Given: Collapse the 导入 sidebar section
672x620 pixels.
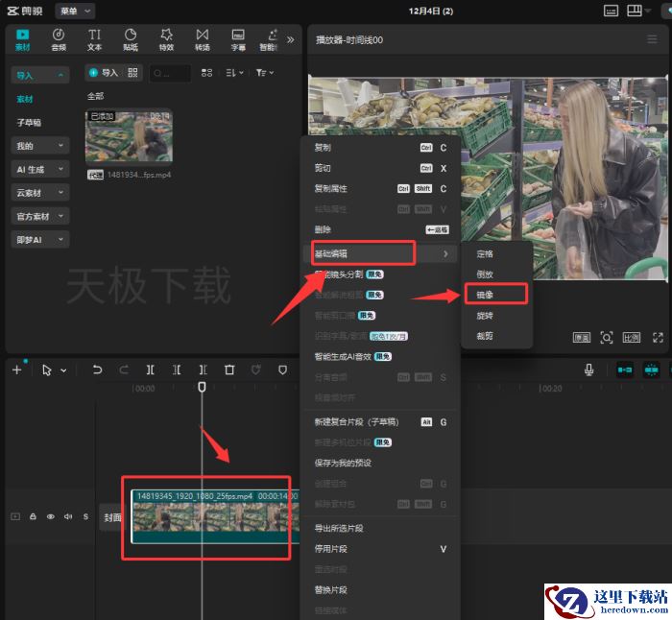Looking at the screenshot, I should click(40, 76).
